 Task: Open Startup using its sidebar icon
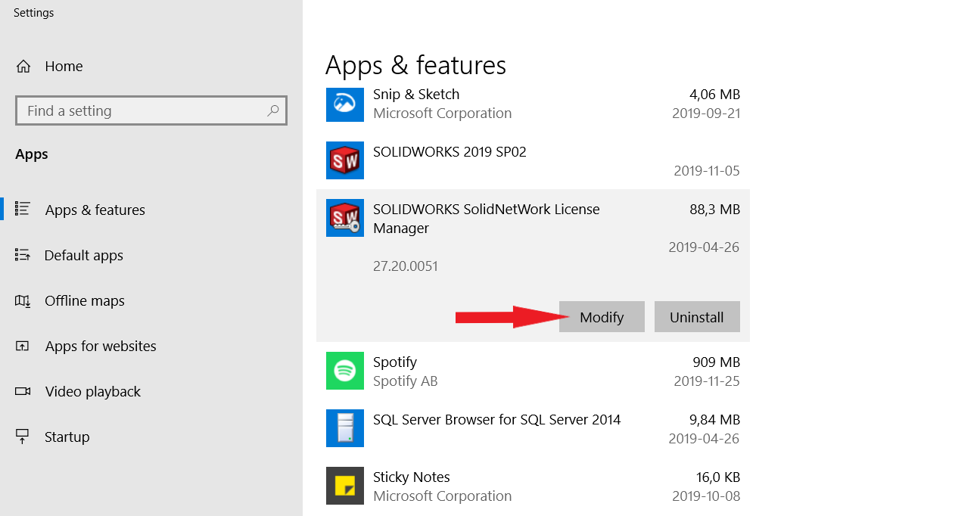coord(23,437)
